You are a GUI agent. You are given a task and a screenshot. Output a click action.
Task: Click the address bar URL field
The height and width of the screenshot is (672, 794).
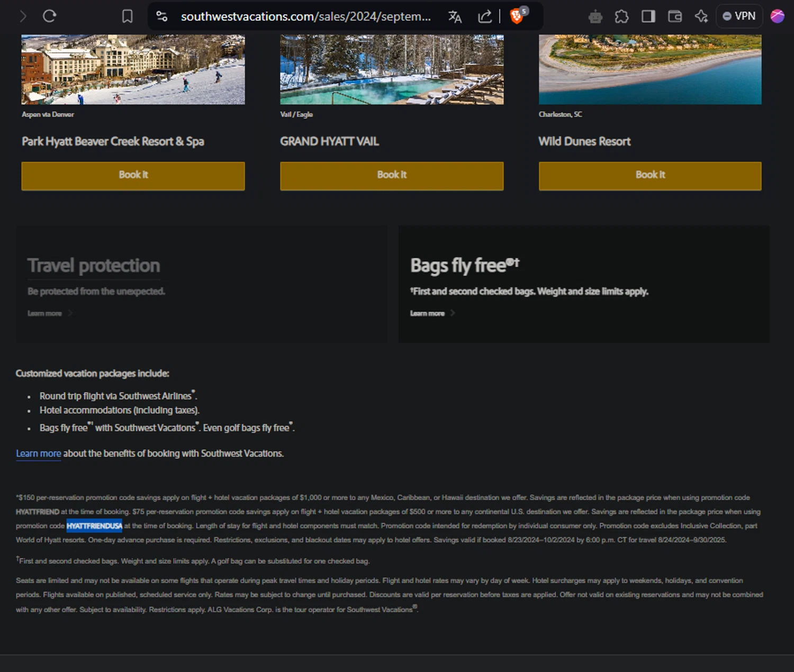tap(305, 16)
